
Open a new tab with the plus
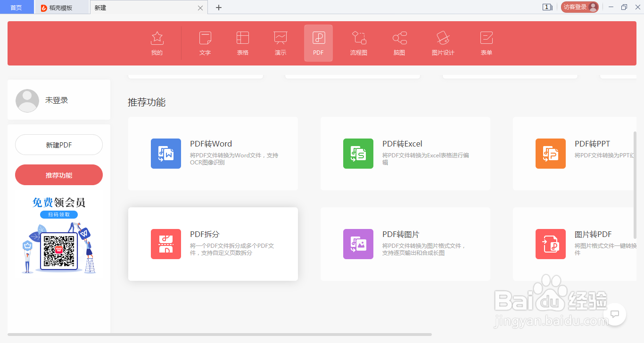(x=218, y=7)
